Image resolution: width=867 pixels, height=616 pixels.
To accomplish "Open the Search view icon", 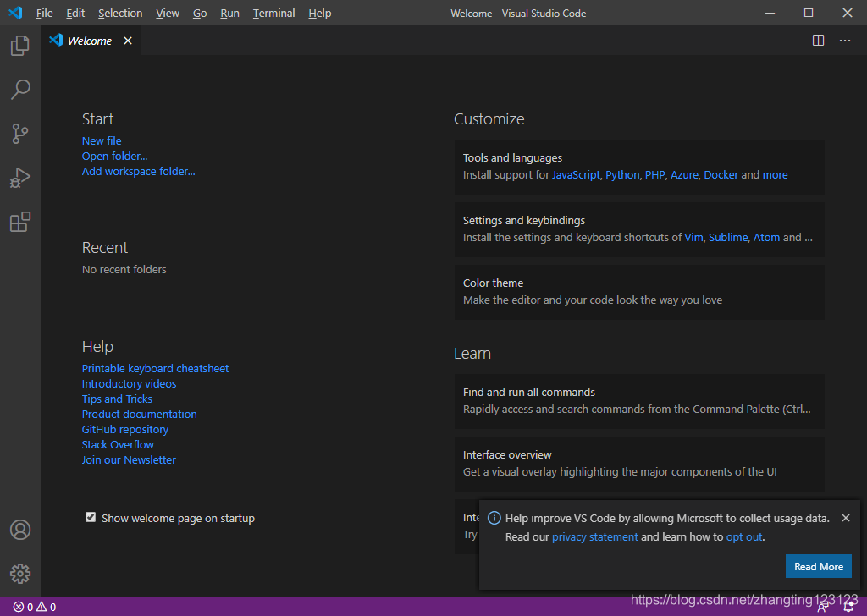I will pos(20,89).
